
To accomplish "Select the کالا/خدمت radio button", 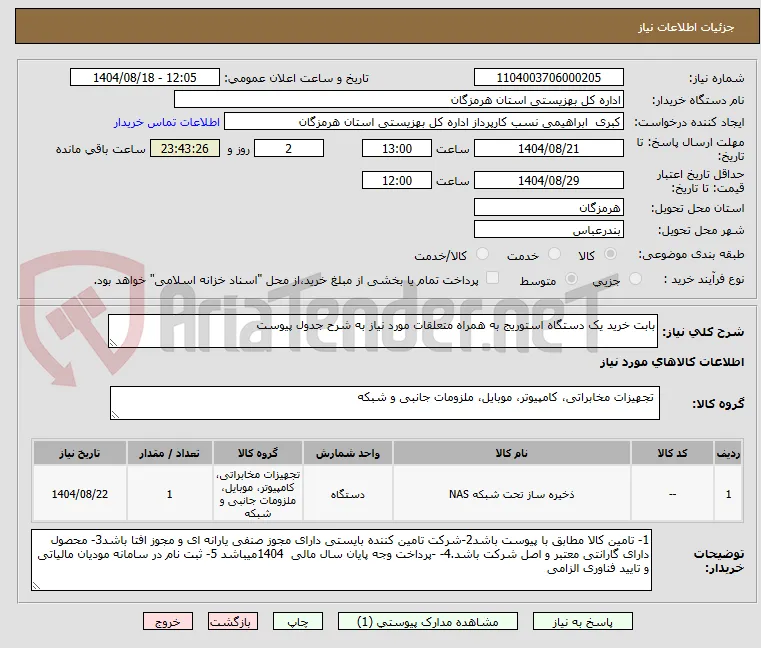I will [482, 254].
